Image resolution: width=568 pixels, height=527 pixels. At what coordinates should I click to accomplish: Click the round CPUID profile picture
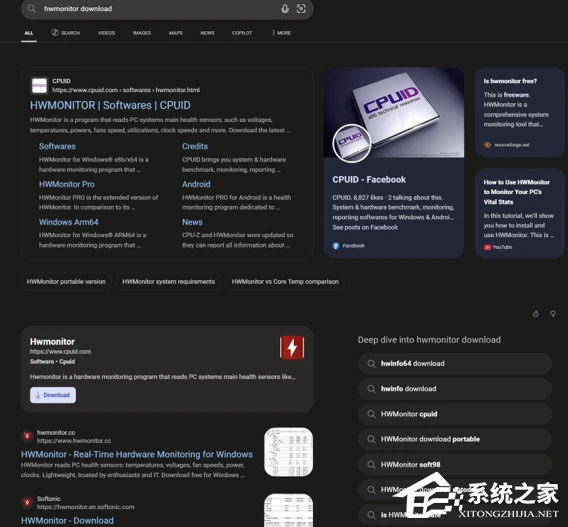click(x=351, y=143)
